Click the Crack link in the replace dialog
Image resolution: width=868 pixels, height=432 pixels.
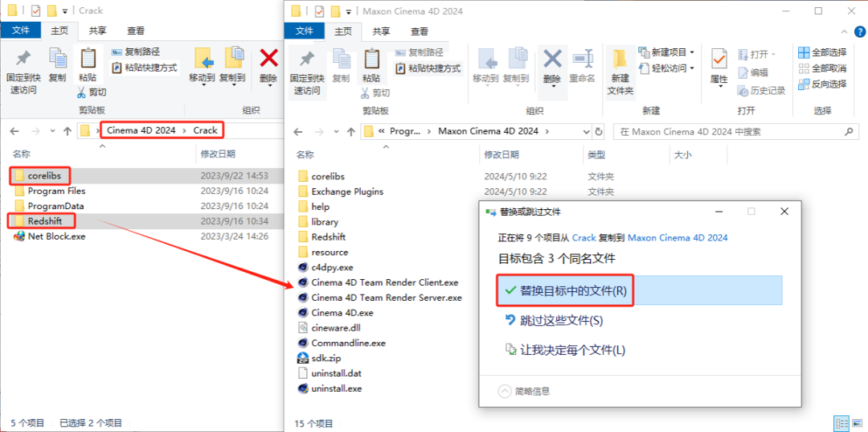[584, 237]
